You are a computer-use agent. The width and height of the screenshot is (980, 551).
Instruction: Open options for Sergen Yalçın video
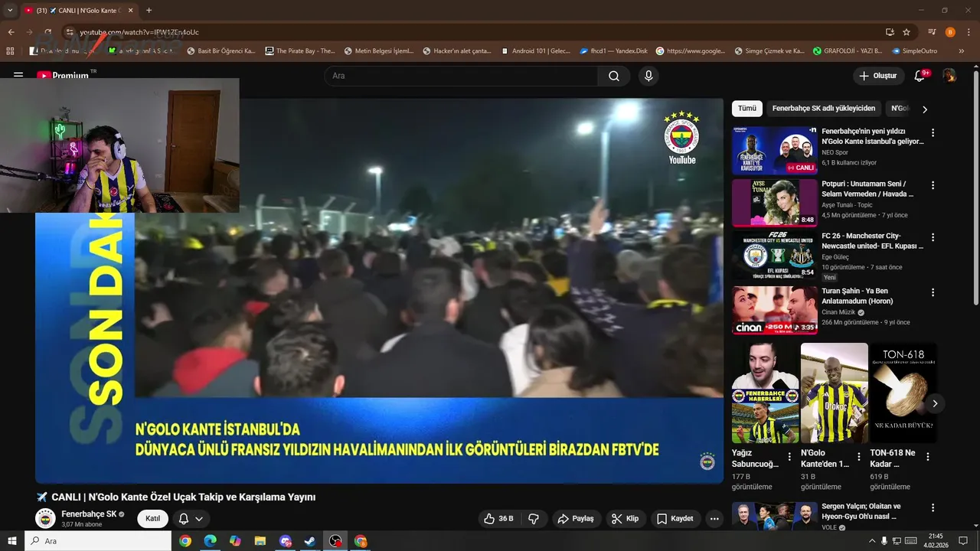pos(933,507)
